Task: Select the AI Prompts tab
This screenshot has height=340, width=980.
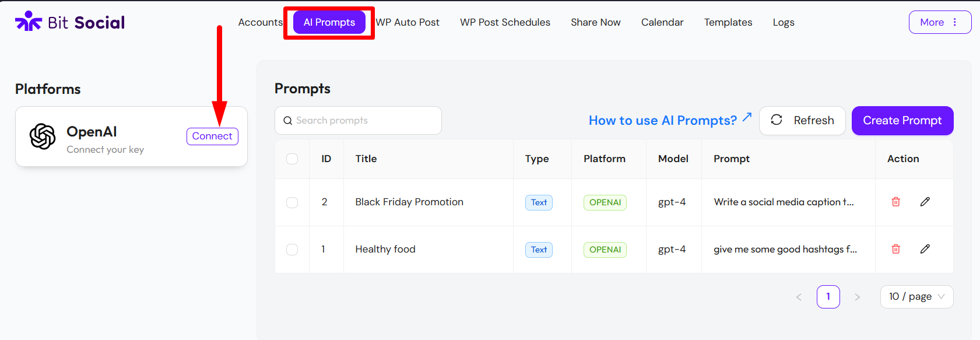Action: click(x=329, y=22)
